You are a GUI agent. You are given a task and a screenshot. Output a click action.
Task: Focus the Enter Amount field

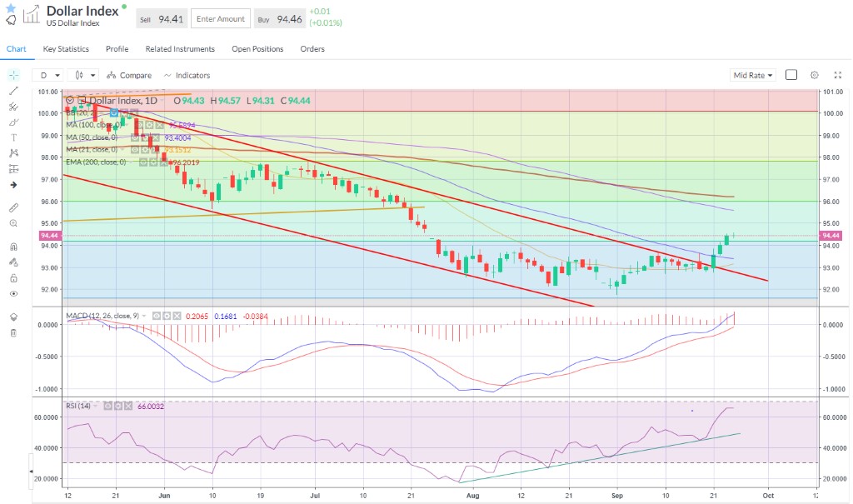[220, 19]
